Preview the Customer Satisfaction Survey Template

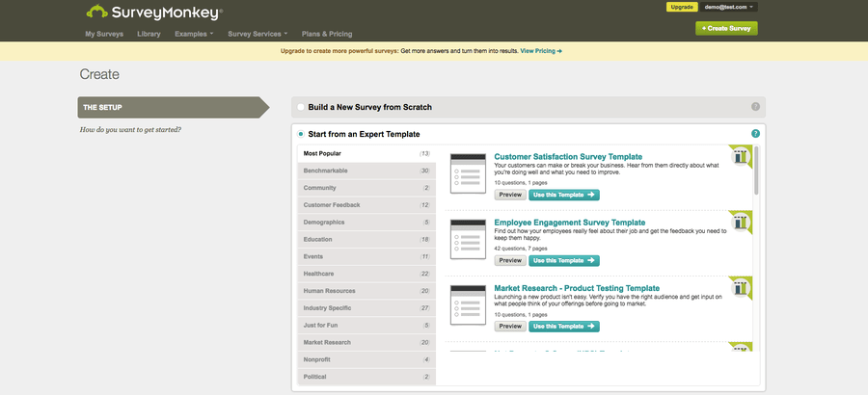pyautogui.click(x=510, y=195)
